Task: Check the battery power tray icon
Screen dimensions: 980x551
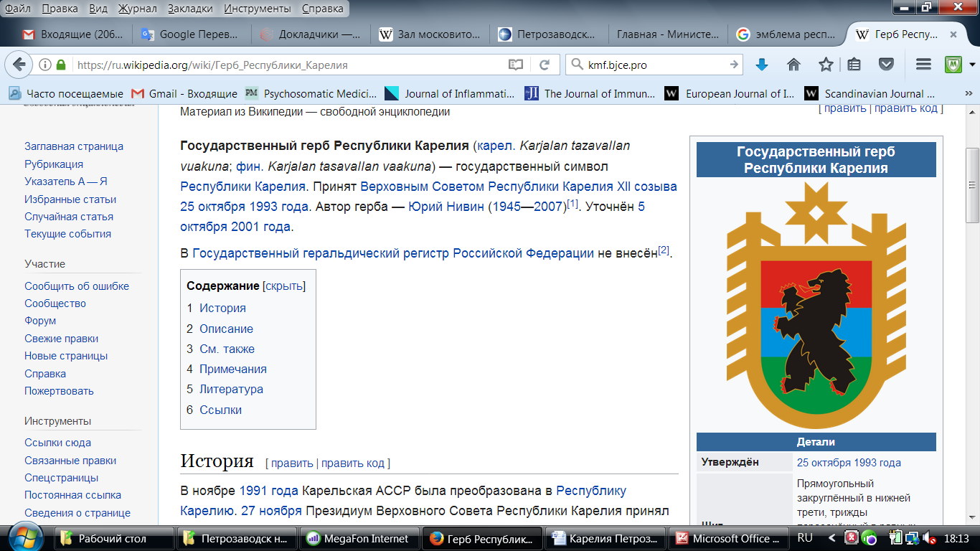Action: coord(895,538)
